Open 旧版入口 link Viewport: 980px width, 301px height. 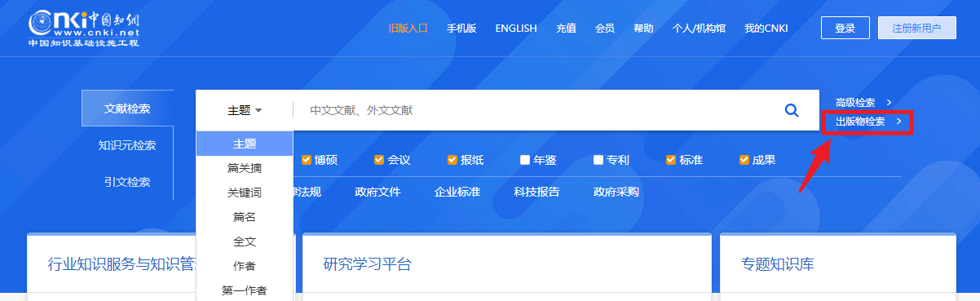408,29
